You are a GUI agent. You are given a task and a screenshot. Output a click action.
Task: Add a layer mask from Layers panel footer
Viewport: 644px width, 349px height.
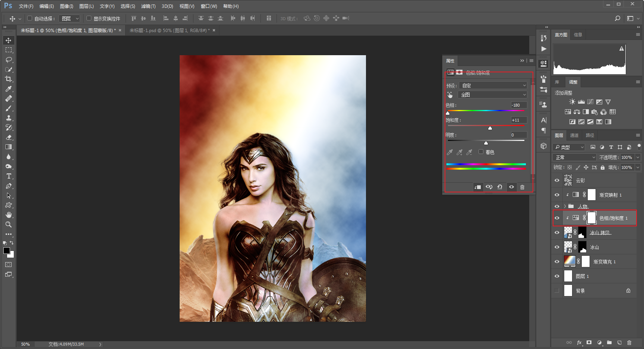[589, 342]
